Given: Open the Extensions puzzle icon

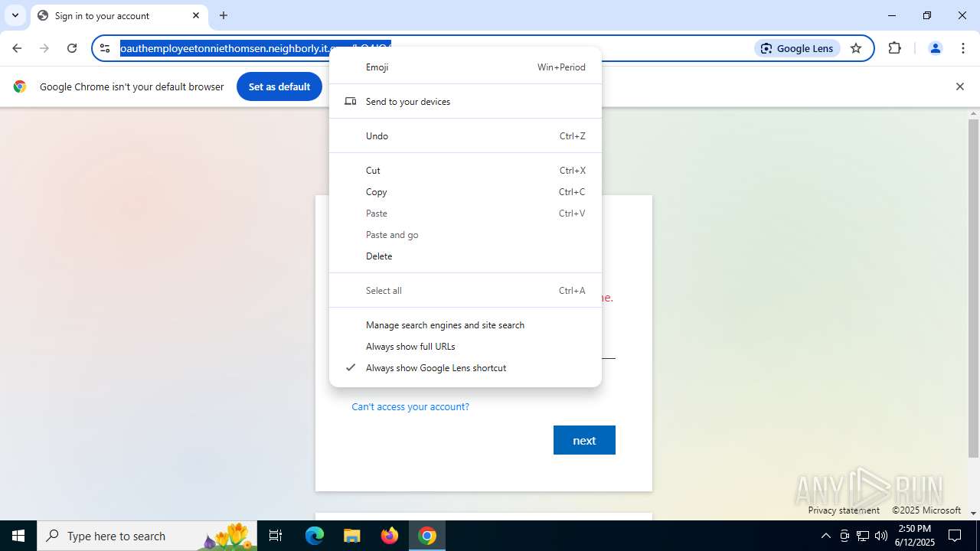Looking at the screenshot, I should click(x=894, y=48).
